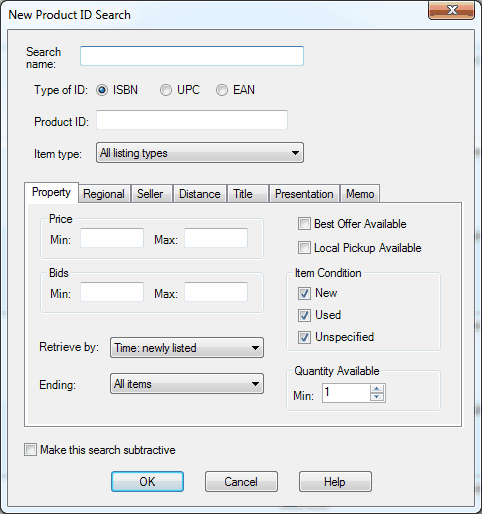The height and width of the screenshot is (514, 482).
Task: Enable Best Offer Available checkbox
Action: tap(304, 224)
